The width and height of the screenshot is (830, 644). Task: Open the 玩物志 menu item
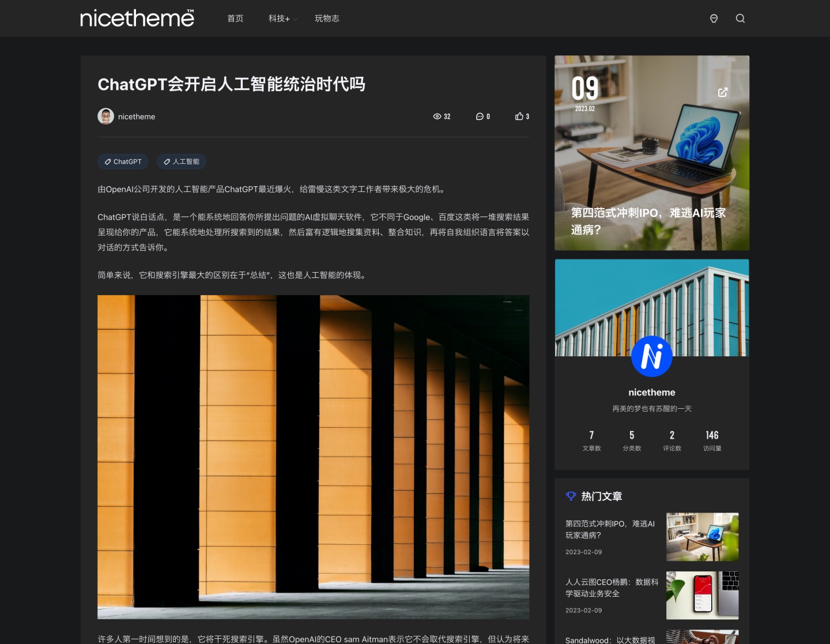(x=327, y=18)
